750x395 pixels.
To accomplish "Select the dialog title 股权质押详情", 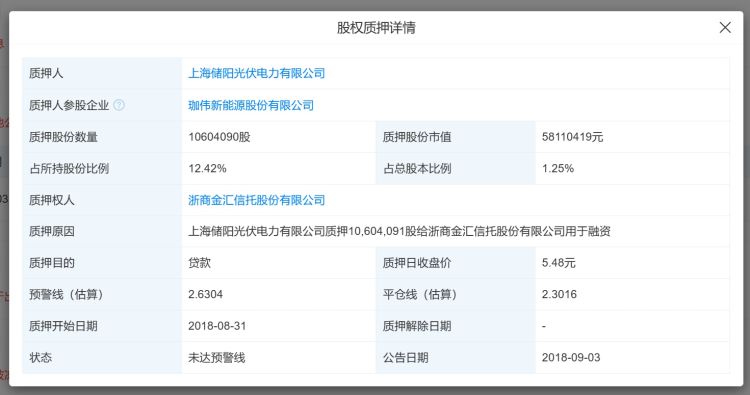I will click(x=376, y=28).
